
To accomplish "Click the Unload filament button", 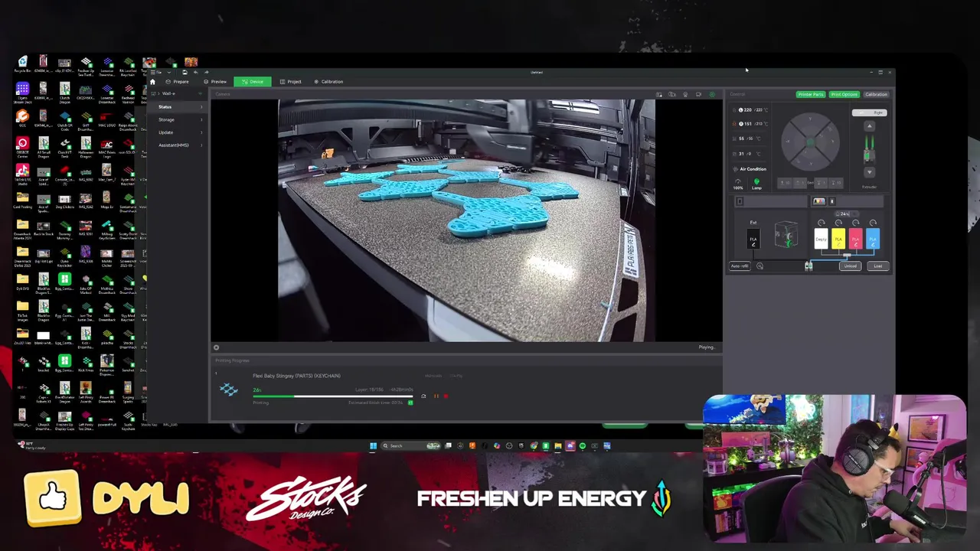I will [x=850, y=266].
